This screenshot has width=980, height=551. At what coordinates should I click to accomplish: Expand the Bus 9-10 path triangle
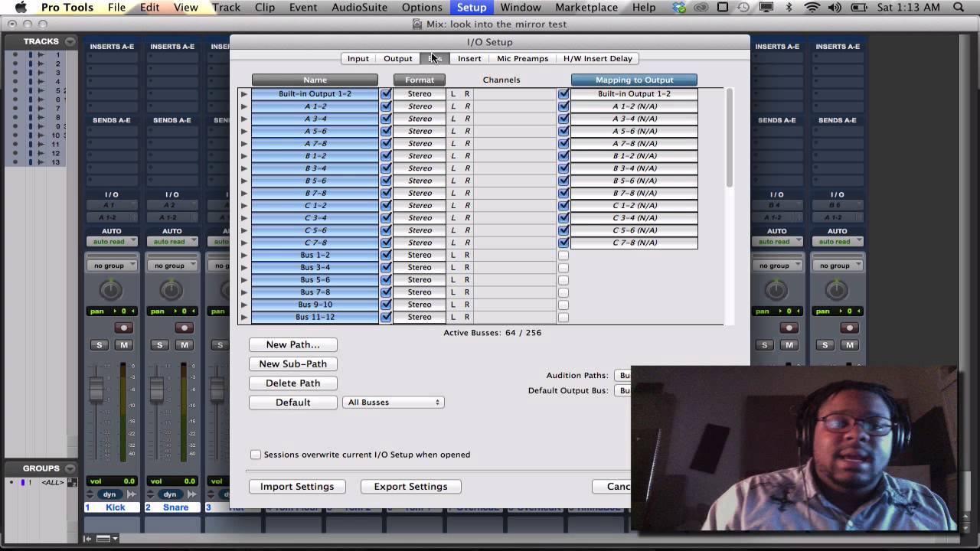point(244,305)
